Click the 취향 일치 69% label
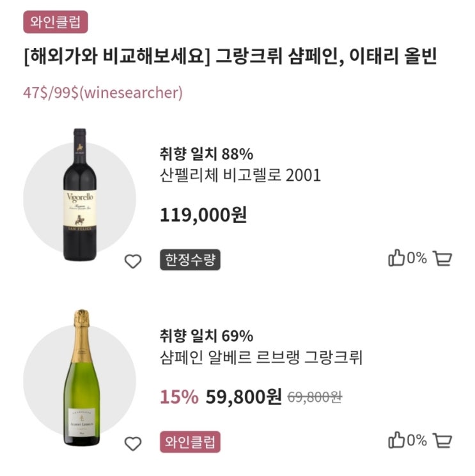 206,336
